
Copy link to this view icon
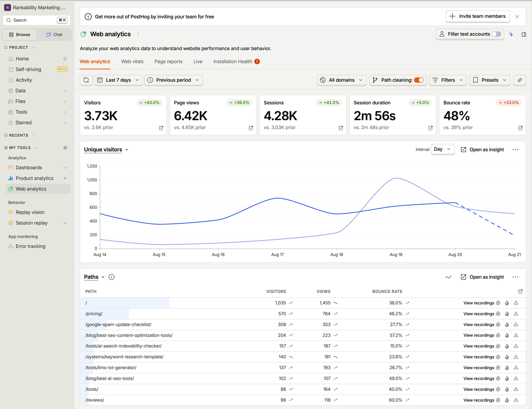point(520,80)
